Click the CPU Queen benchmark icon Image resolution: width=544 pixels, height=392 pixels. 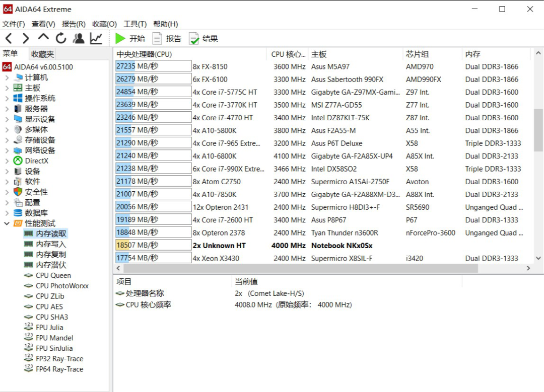tap(28, 275)
